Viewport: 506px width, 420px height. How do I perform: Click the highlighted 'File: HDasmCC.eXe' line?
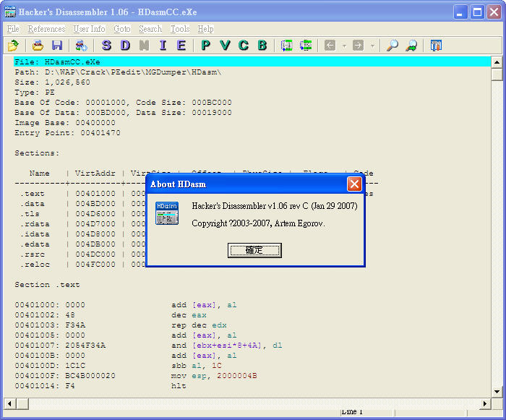click(x=252, y=61)
